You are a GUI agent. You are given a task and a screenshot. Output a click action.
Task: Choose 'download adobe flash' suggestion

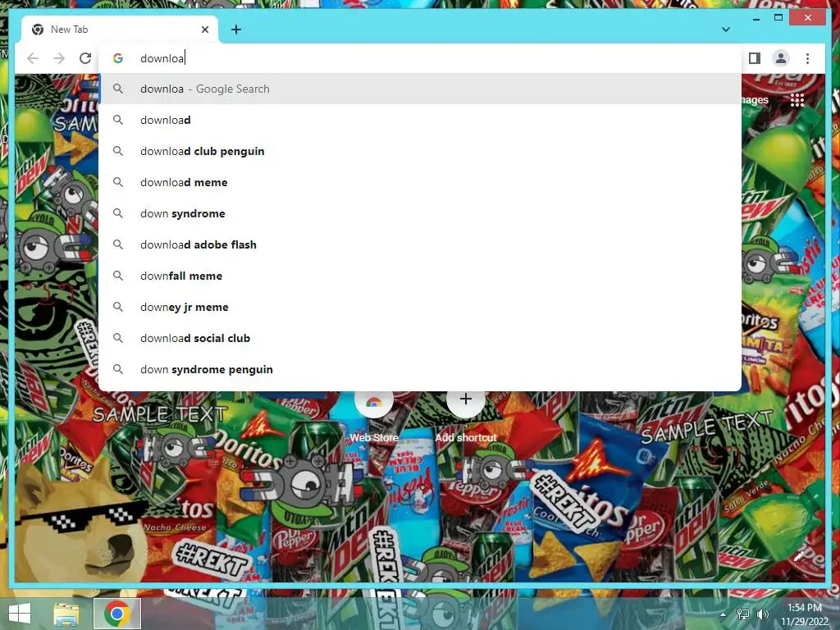click(421, 244)
